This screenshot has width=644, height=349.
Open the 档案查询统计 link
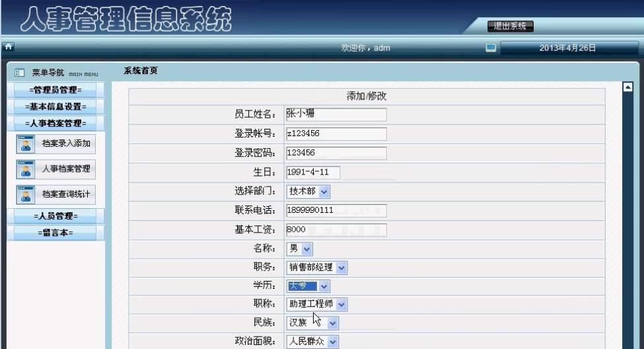click(x=66, y=194)
